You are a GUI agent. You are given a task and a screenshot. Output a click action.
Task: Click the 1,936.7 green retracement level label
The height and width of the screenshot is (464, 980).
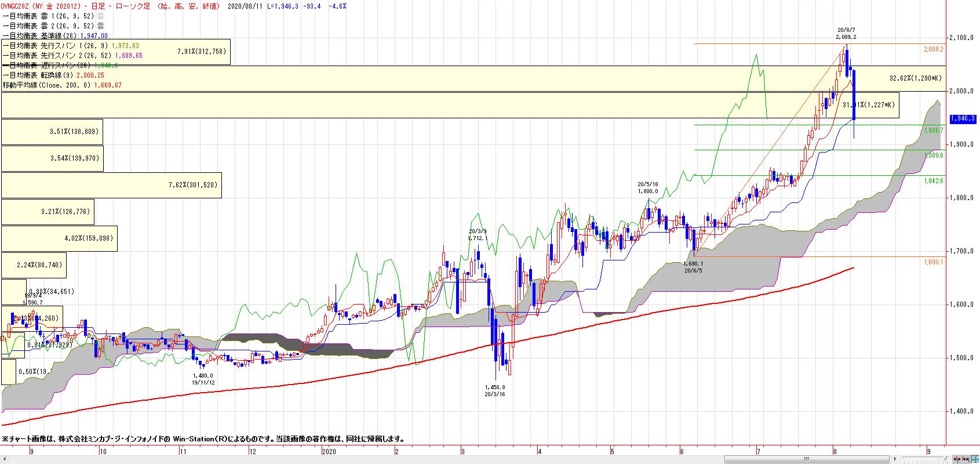coord(934,130)
